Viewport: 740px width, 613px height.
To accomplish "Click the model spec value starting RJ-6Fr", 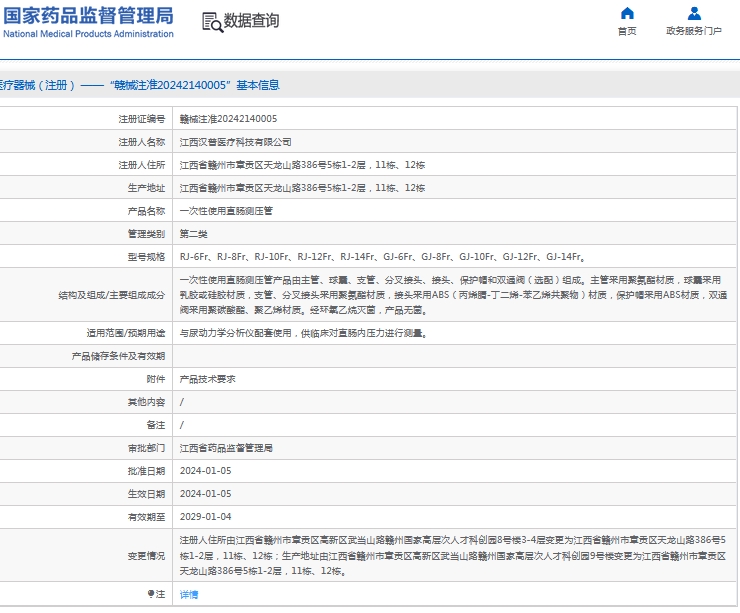I will (383, 257).
